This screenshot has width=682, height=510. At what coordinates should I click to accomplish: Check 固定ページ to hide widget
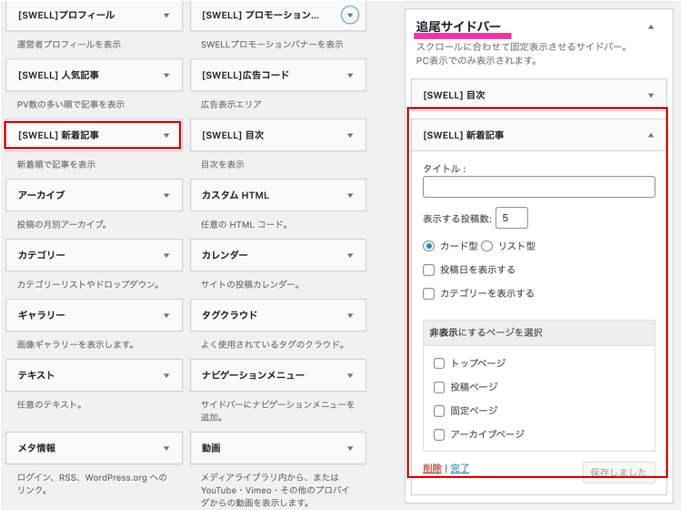(439, 410)
